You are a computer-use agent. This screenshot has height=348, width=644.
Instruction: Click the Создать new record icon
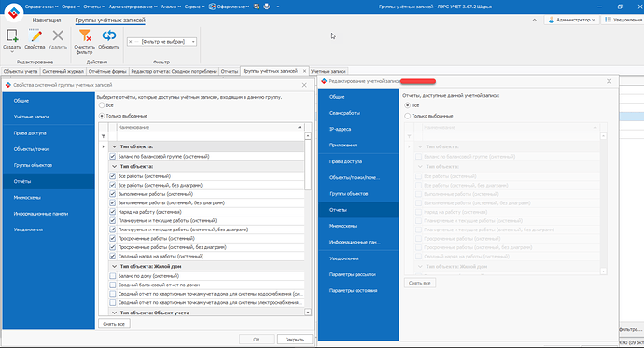(x=12, y=35)
